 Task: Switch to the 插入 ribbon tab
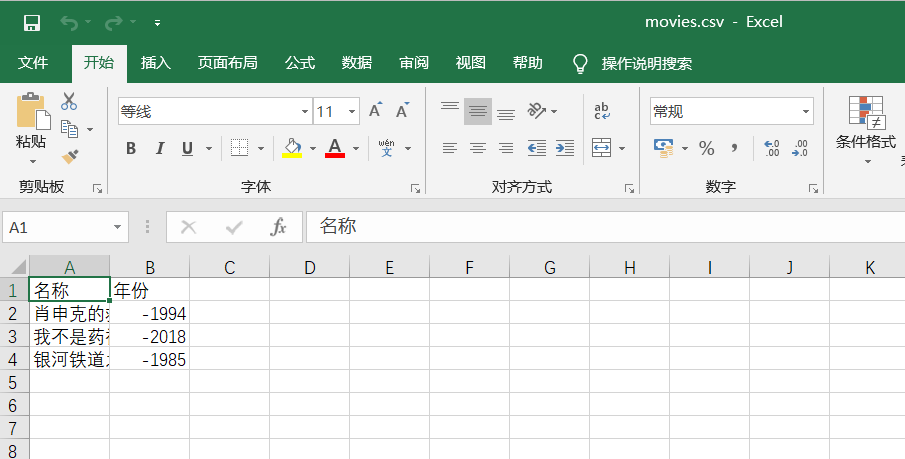[x=156, y=63]
